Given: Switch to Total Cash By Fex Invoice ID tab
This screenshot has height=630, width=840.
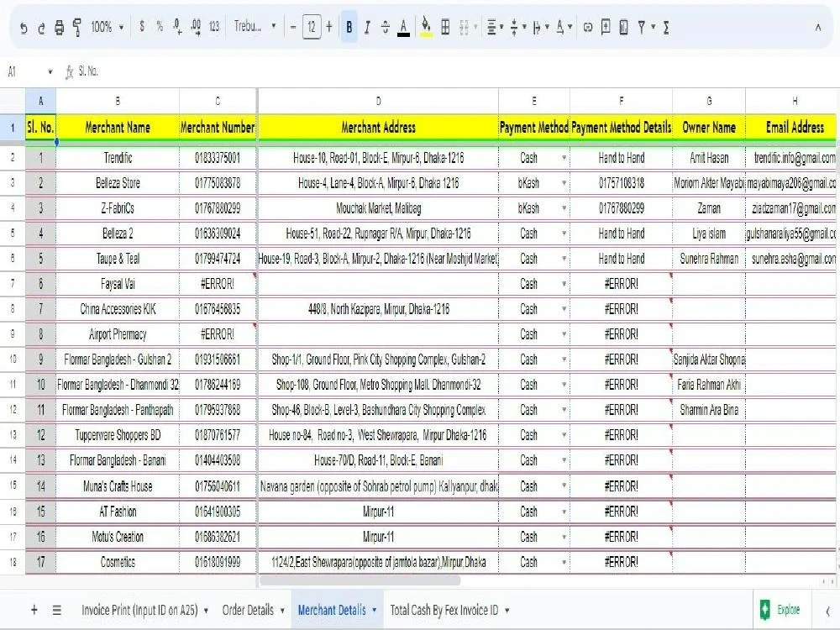Looking at the screenshot, I should coord(444,610).
